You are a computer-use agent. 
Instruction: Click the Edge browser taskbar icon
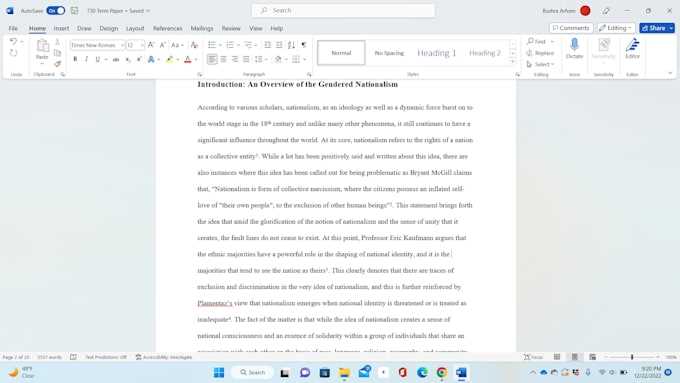(422, 372)
